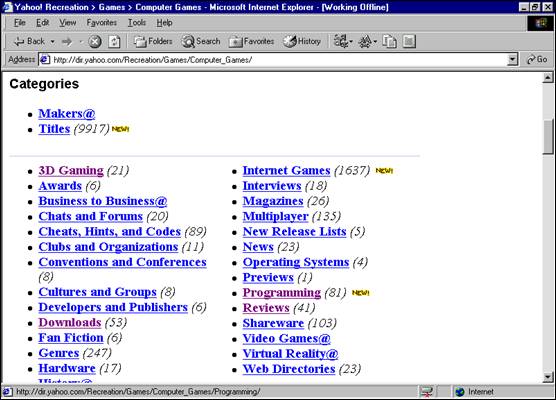Screen dimensions: 556x400
Task: Open the View menu
Action: click(x=67, y=23)
